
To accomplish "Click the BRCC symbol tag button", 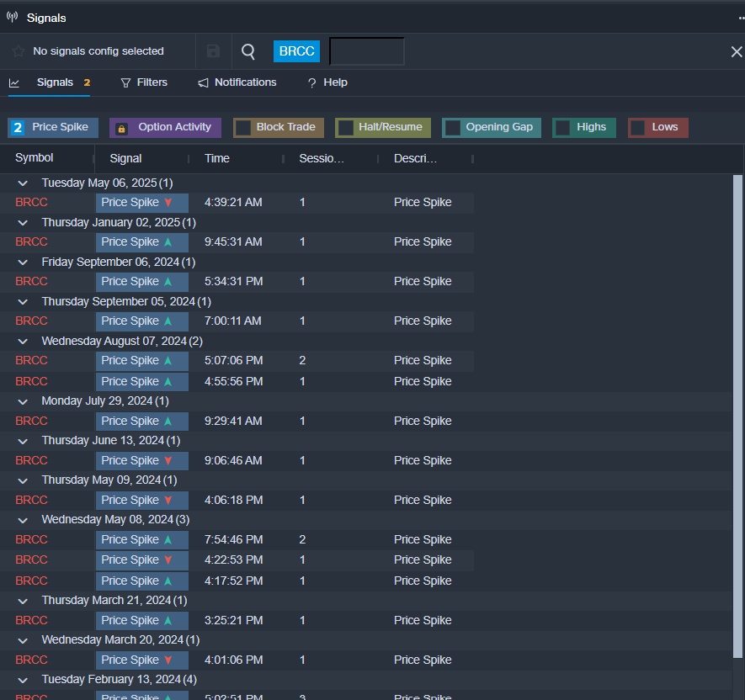I will [x=296, y=51].
